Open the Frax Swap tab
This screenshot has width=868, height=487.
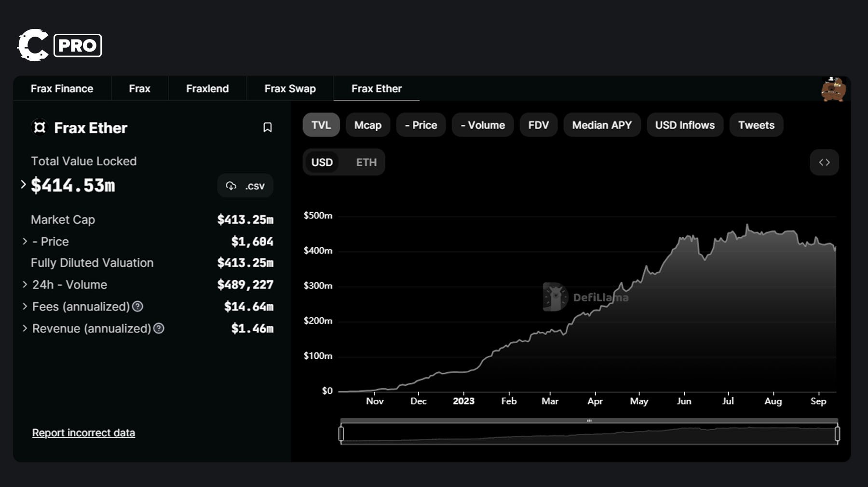point(290,88)
